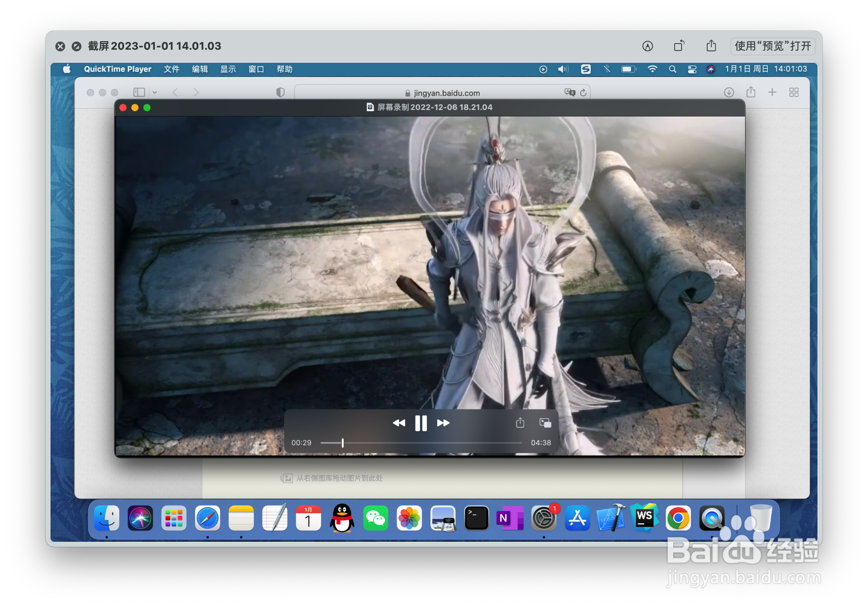The height and width of the screenshot is (607, 868).
Task: Open the 文件 menu
Action: pos(171,69)
